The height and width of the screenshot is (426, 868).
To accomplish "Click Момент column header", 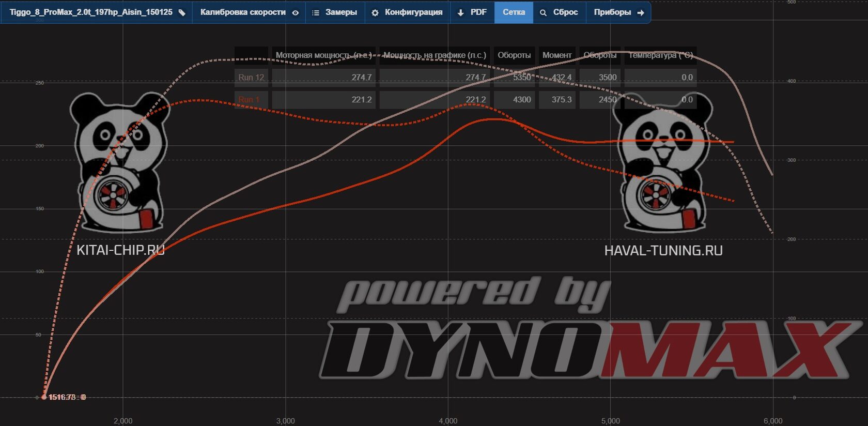I will [x=557, y=55].
